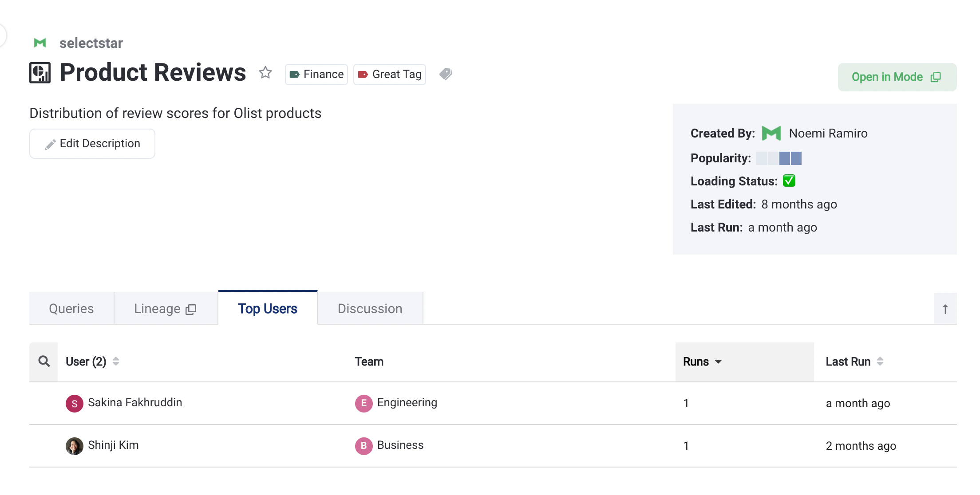Viewport: 980px width, 495px height.
Task: Click the green loading status checkmark
Action: pos(789,181)
